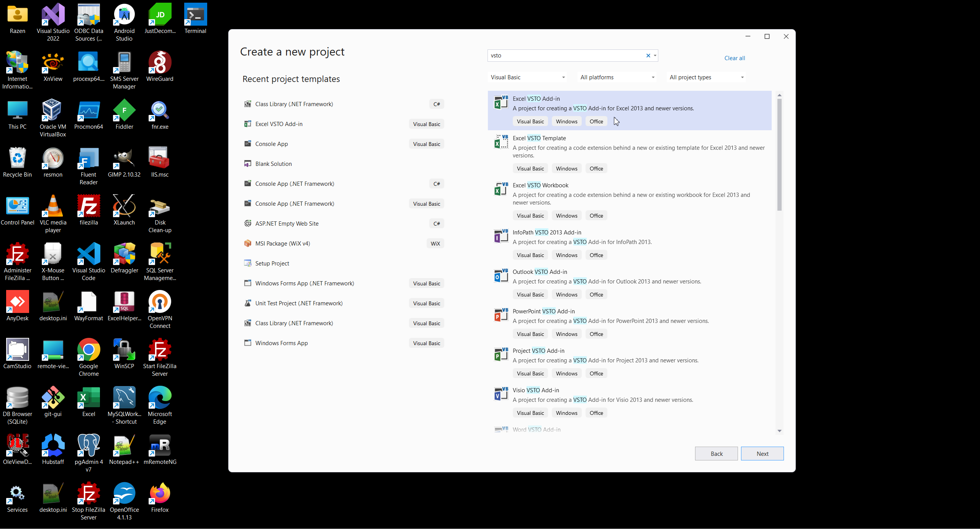This screenshot has width=980, height=529.
Task: Click the InfoPath VSTO 2013 Add-in icon
Action: click(501, 236)
